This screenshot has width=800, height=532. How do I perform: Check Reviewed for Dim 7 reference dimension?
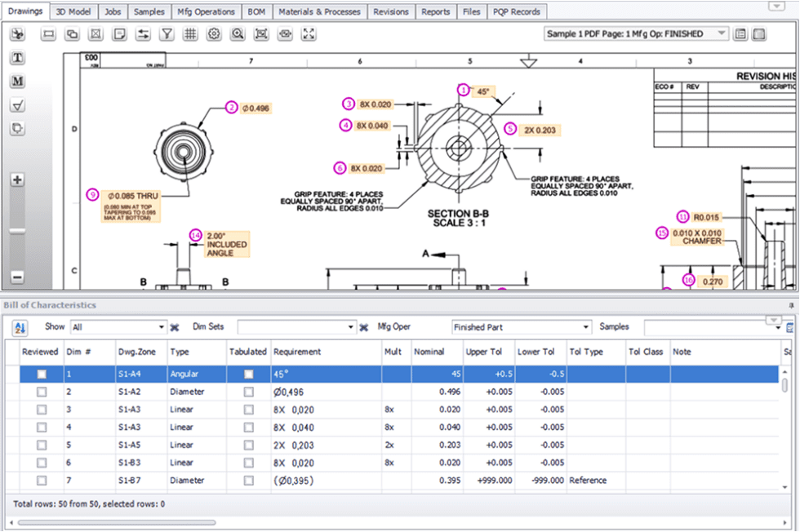(42, 481)
